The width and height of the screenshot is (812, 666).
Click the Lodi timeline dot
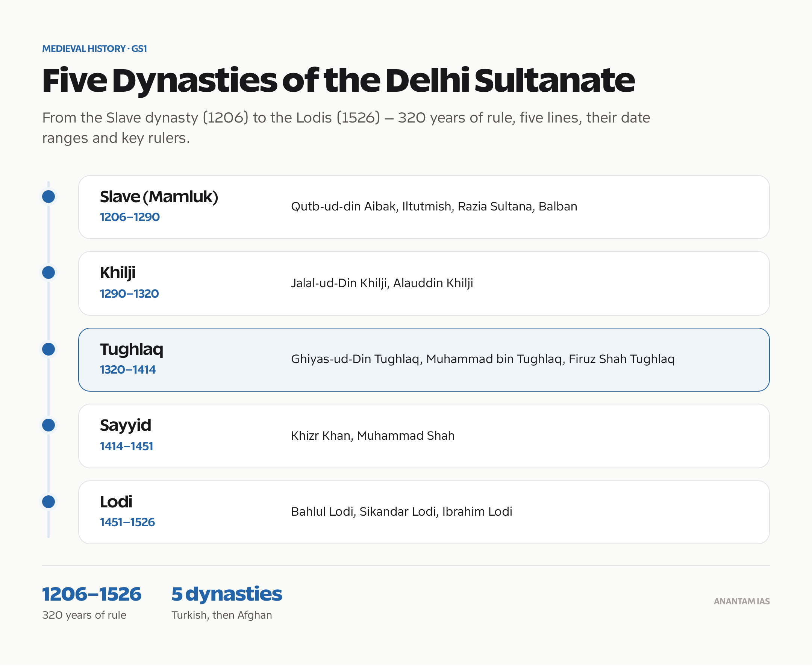pos(48,502)
